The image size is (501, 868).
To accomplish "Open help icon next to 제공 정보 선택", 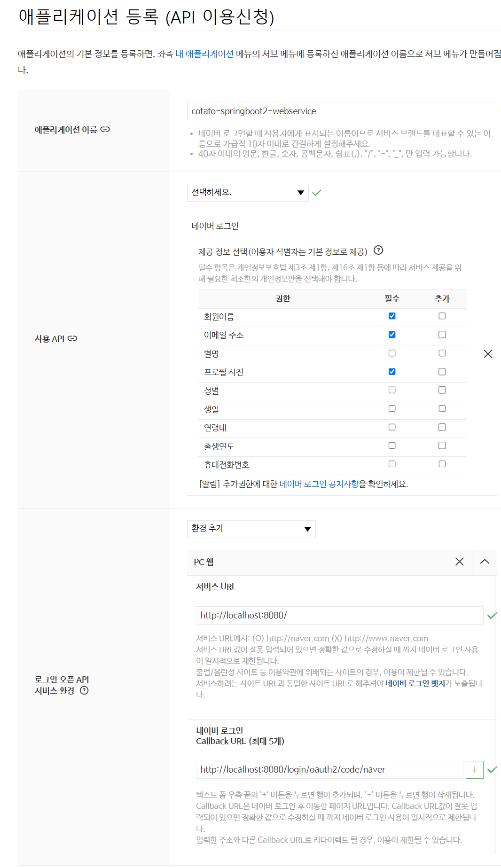I will 378,250.
